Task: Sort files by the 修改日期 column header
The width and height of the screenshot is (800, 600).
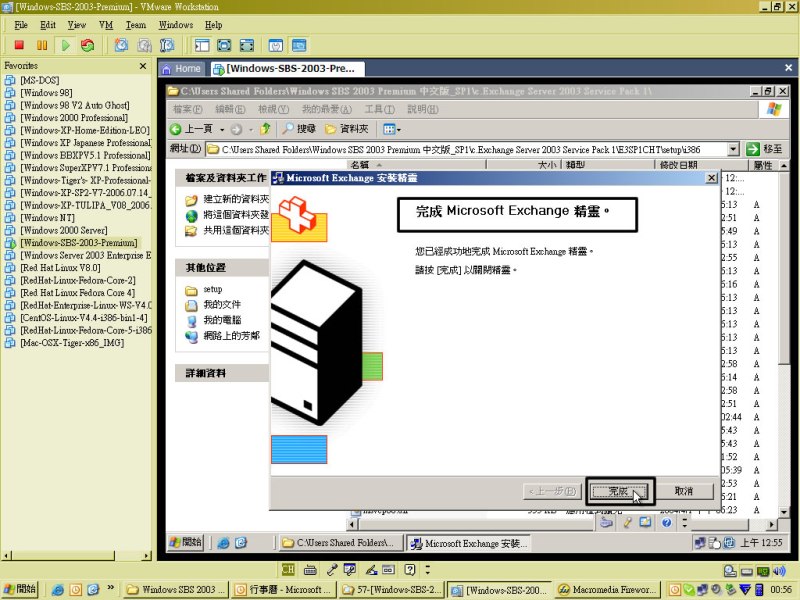Action: pos(701,165)
